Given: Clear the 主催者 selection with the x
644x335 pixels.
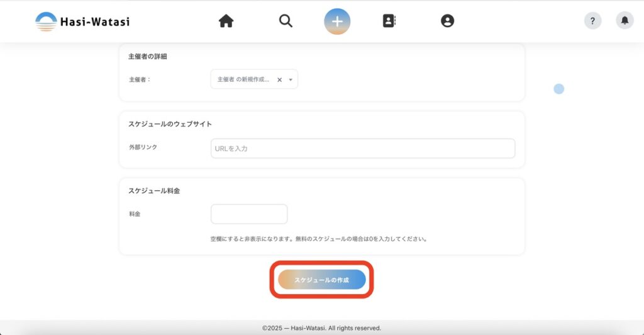Looking at the screenshot, I should click(x=279, y=80).
